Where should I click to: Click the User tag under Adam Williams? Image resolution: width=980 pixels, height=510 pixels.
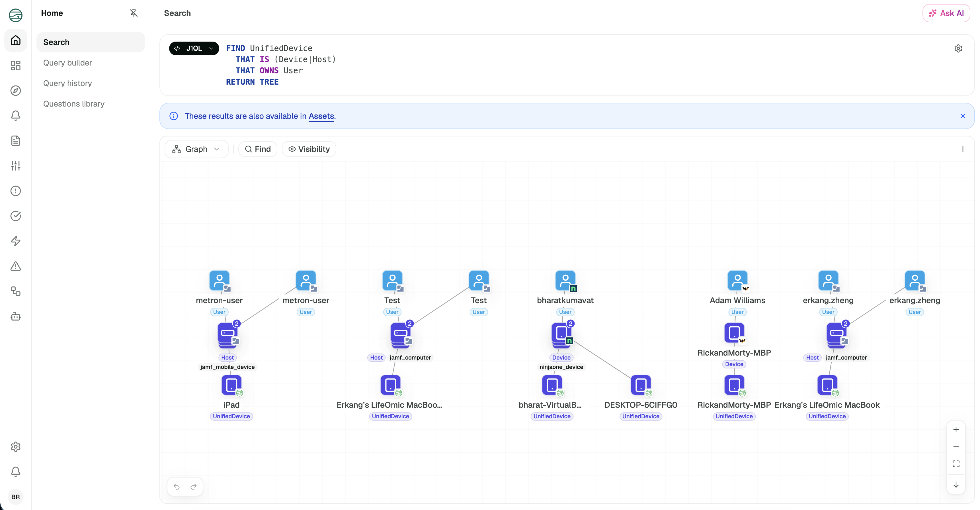pos(737,312)
